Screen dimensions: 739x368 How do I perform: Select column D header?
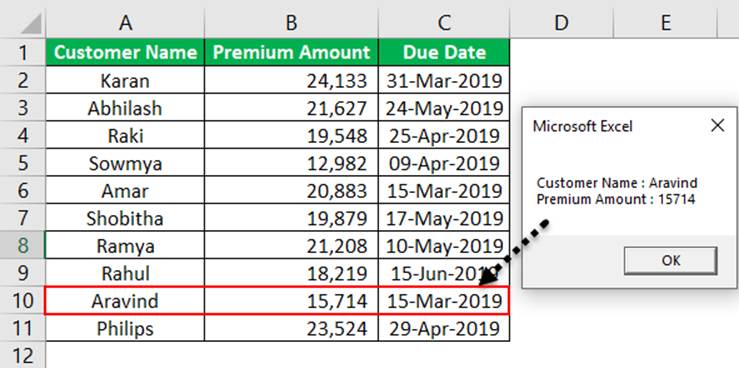click(x=561, y=23)
